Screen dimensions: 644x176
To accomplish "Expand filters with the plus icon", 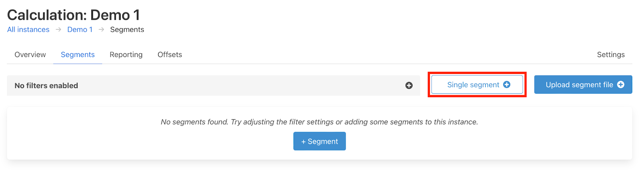I will [409, 86].
